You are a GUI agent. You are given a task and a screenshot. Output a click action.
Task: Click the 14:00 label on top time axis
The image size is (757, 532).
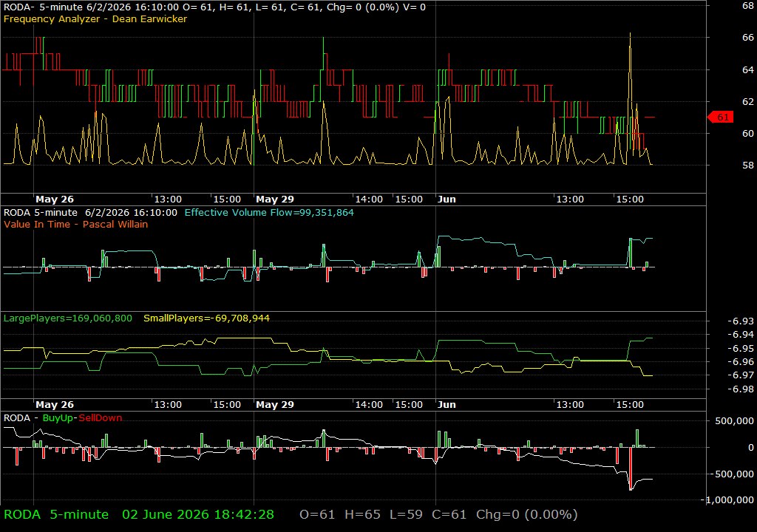(369, 199)
